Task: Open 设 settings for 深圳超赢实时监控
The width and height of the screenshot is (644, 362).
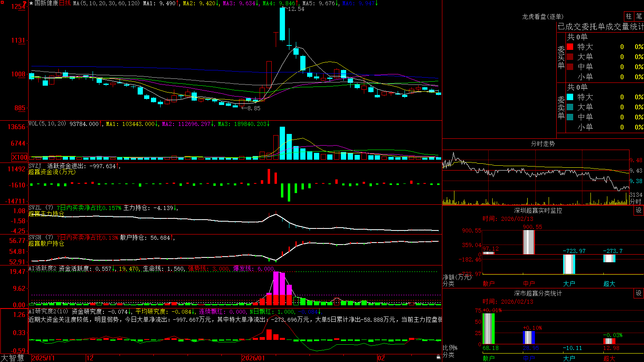Action: click(639, 210)
